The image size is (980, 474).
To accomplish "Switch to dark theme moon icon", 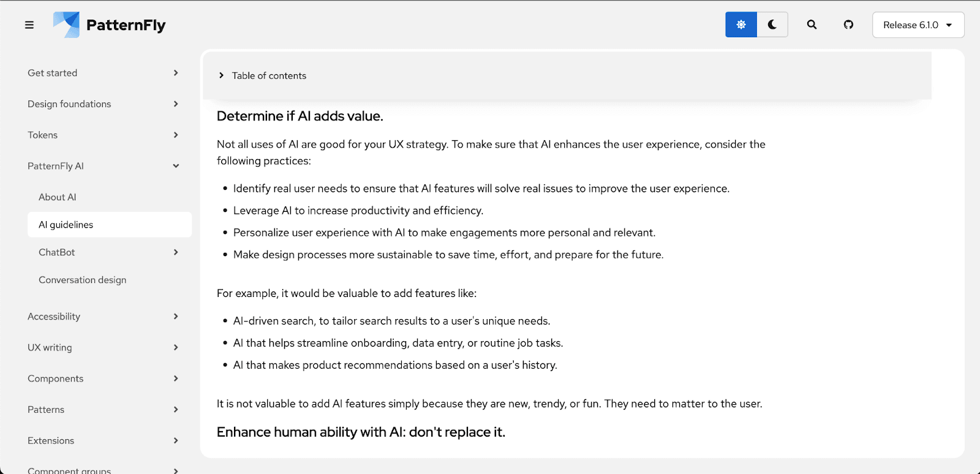I will (772, 25).
